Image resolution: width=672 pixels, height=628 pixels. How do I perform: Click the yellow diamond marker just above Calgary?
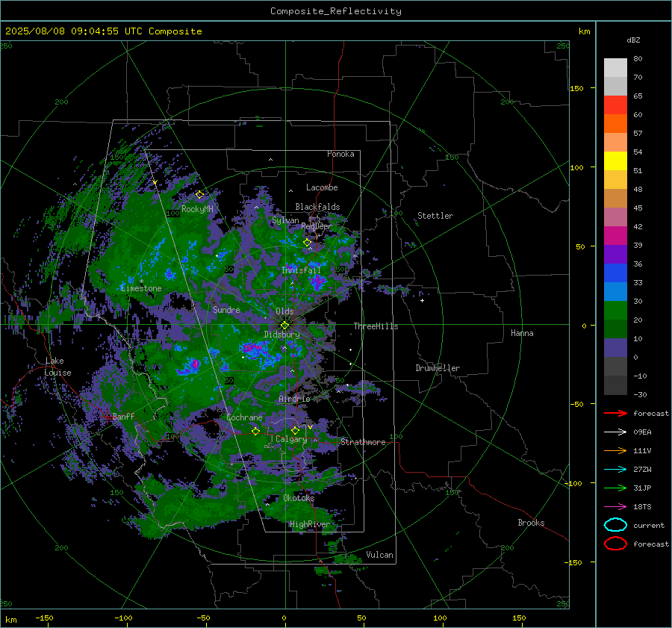(295, 430)
